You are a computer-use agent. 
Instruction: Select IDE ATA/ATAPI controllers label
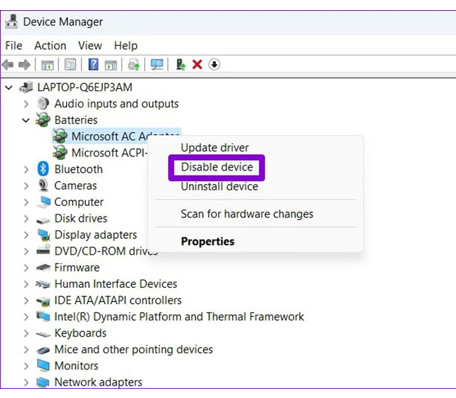coord(118,300)
